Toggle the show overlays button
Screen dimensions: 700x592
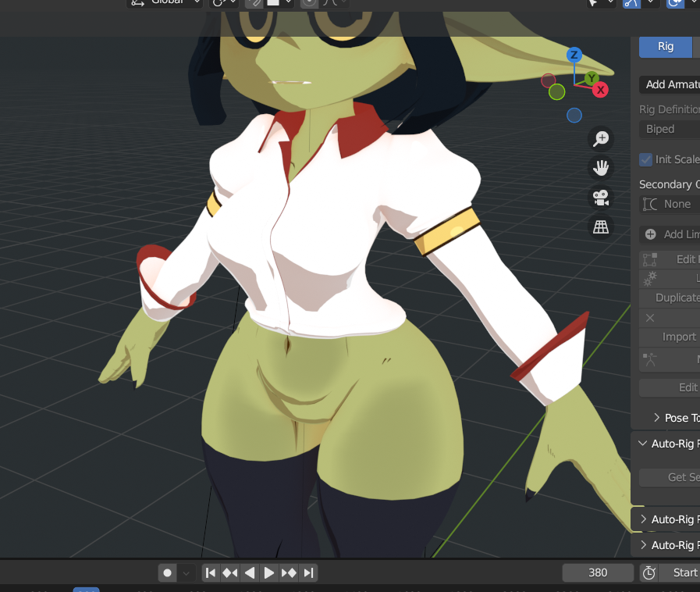675,3
